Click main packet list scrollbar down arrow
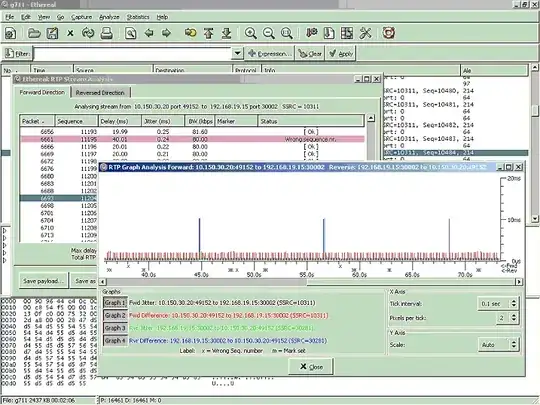Image resolution: width=540 pixels, height=405 pixels. coord(534,218)
